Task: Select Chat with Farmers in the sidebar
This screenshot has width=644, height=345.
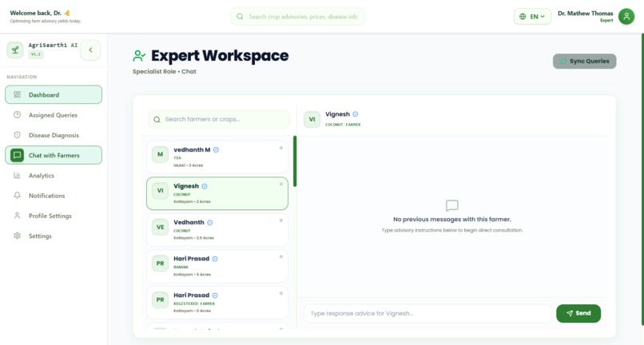Action: (54, 155)
